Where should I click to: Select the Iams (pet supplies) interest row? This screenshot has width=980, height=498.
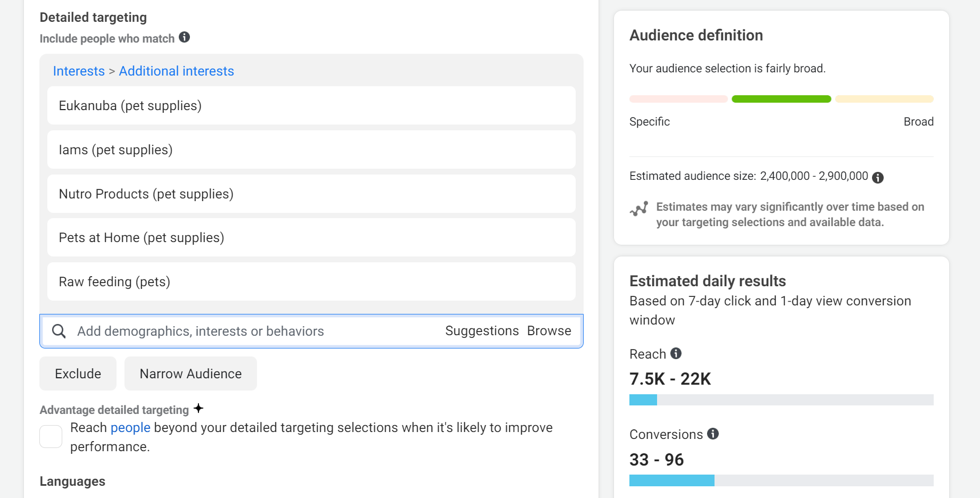311,150
